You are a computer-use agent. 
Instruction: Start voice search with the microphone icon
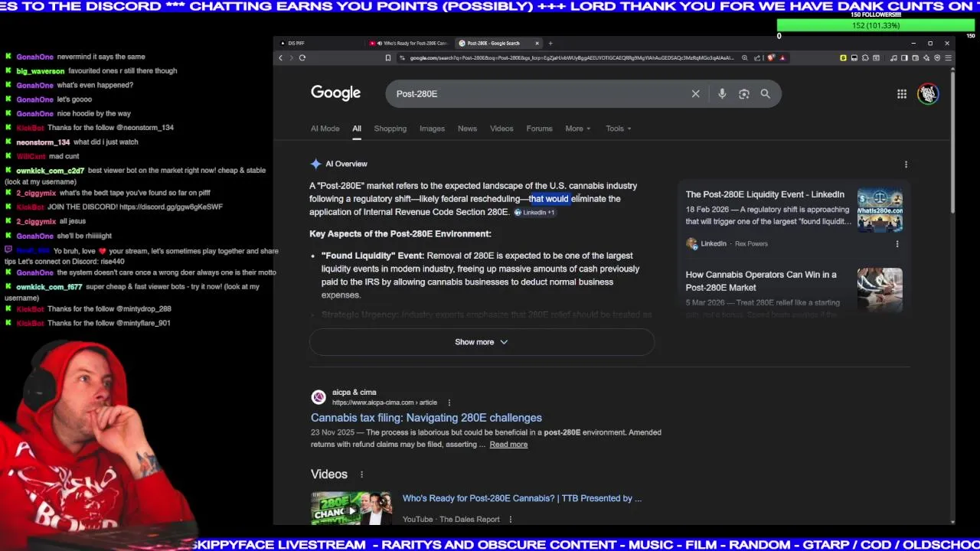(x=722, y=93)
